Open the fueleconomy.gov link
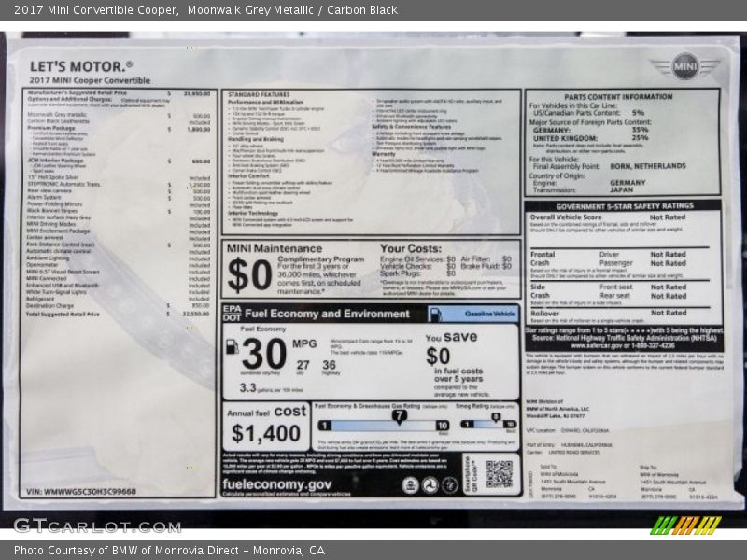This screenshot has height=560, width=747. tap(276, 484)
